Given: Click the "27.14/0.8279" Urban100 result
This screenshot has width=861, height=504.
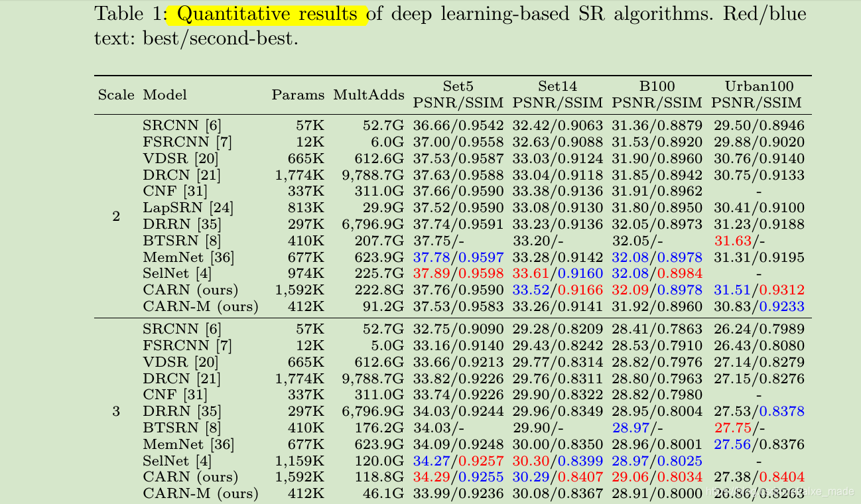Looking at the screenshot, I should coord(759,362).
